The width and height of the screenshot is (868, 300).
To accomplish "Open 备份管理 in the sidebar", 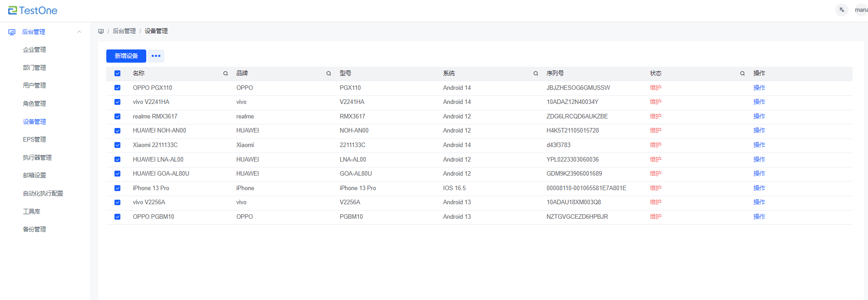I will click(35, 229).
